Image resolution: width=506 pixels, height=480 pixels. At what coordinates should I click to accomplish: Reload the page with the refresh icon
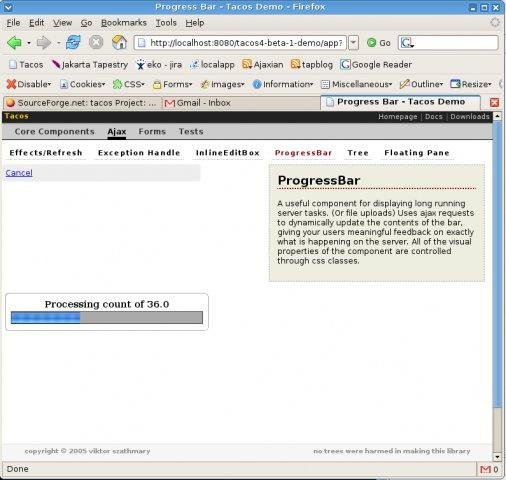click(73, 42)
